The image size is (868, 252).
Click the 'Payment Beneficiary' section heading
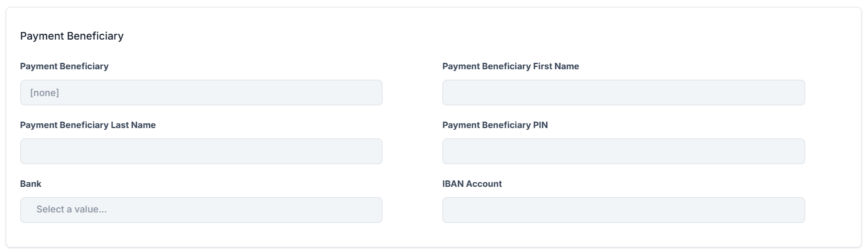(72, 36)
